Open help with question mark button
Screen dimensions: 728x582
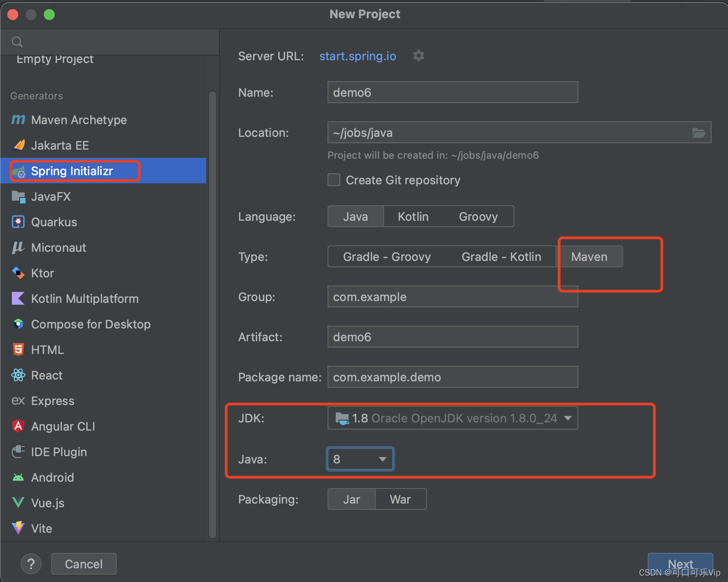tap(31, 564)
